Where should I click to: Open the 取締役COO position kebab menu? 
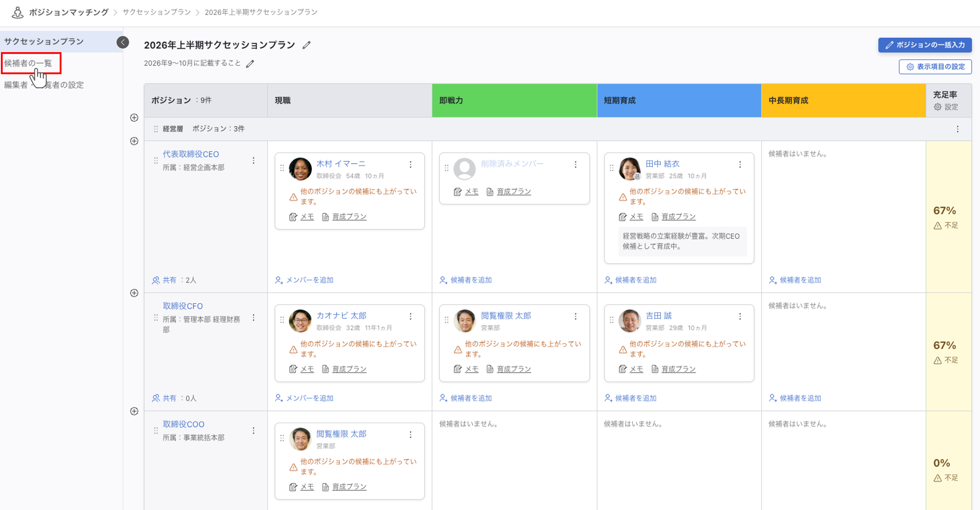pos(253,431)
